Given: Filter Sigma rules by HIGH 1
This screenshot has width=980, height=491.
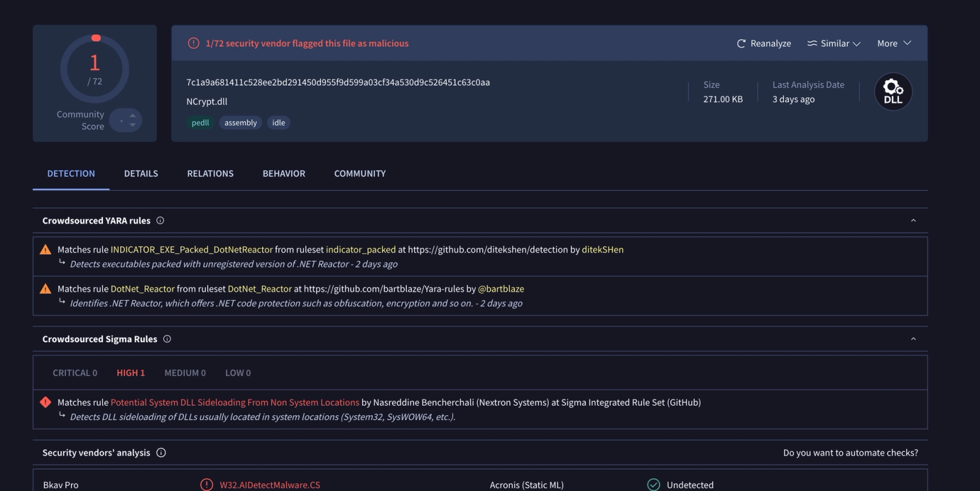Looking at the screenshot, I should coord(131,373).
